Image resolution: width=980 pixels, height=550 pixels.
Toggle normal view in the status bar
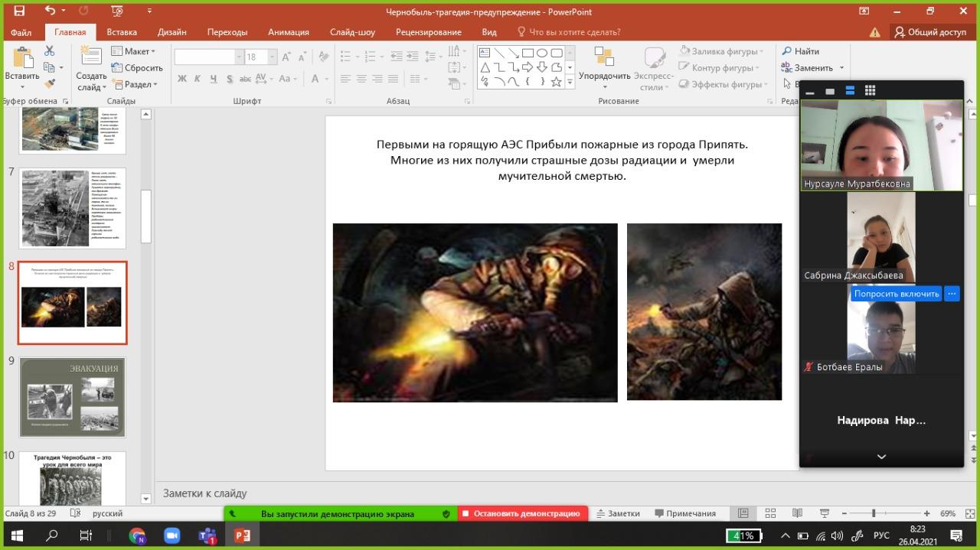743,513
